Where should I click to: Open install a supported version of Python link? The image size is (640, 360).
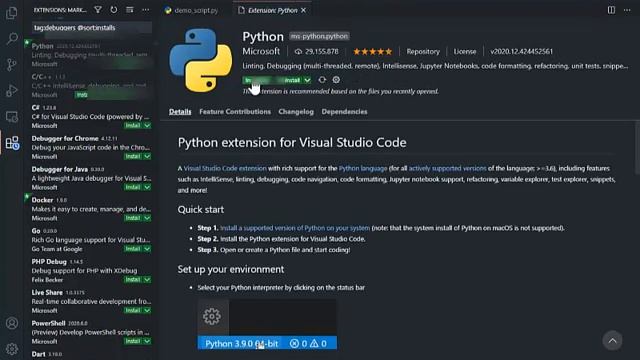[295, 228]
